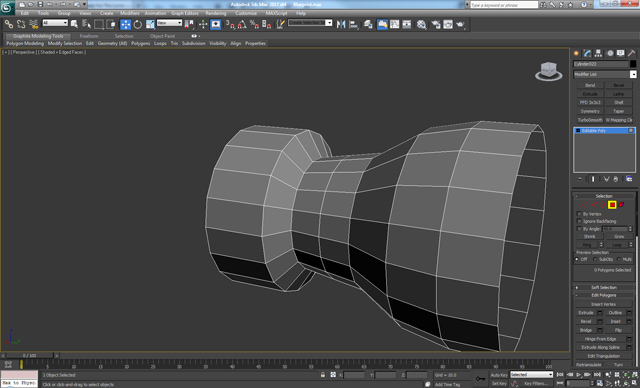This screenshot has height=388, width=640.
Task: Toggle the Auto Key button
Action: click(499, 375)
